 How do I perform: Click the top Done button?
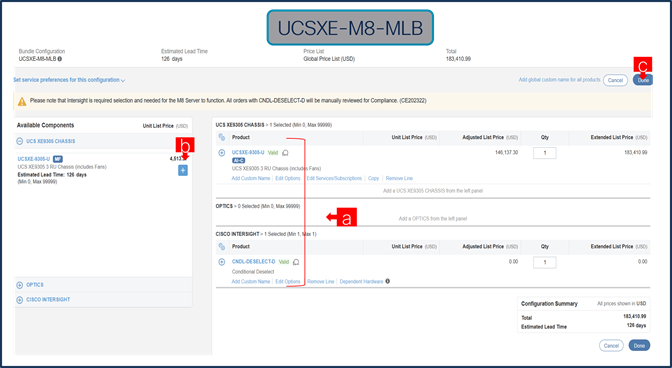(x=643, y=80)
